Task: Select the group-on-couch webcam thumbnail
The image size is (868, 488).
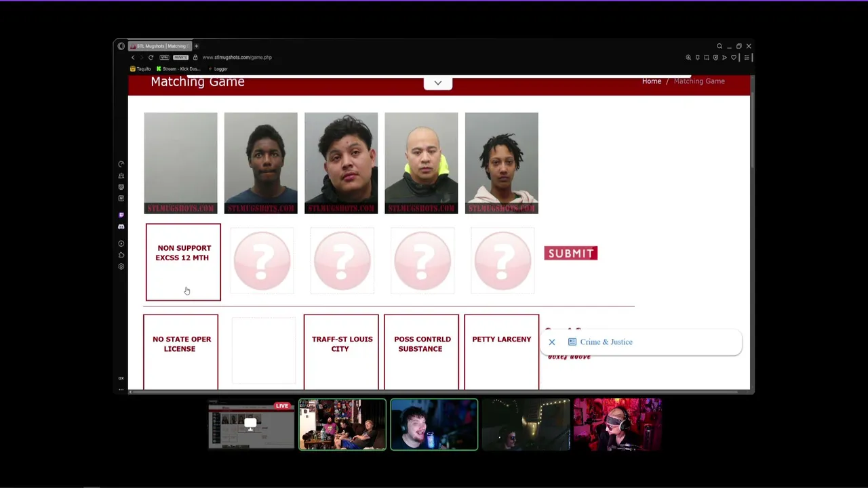Action: point(342,424)
